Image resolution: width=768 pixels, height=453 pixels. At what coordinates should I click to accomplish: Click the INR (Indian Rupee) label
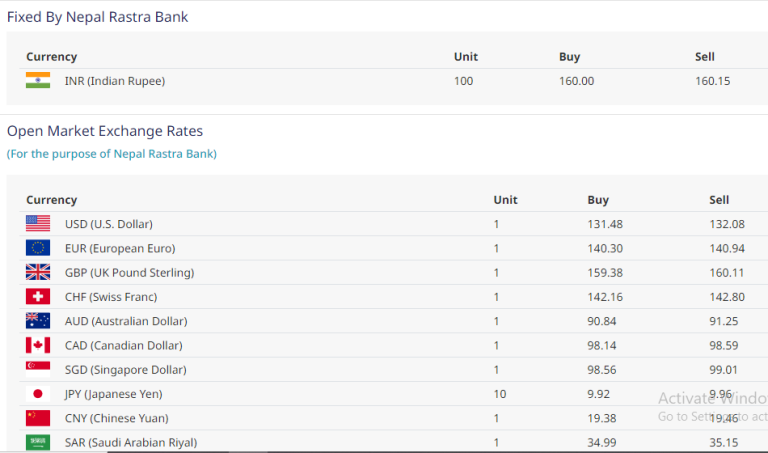(114, 81)
